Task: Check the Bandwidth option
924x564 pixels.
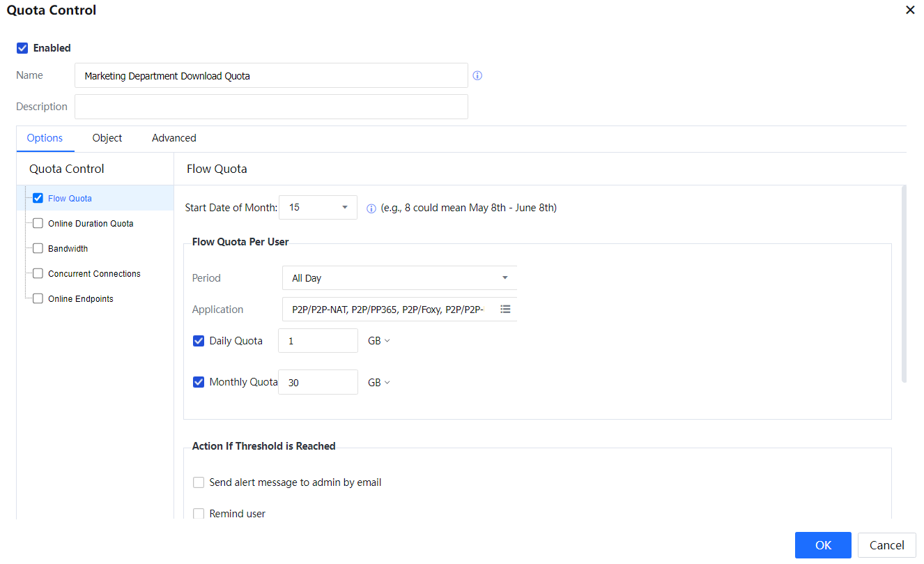Action: click(38, 249)
